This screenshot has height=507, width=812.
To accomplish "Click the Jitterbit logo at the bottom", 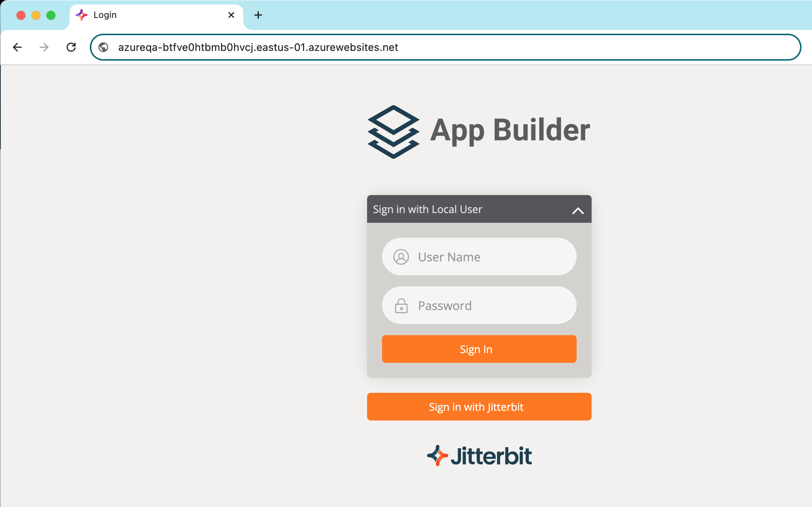I will click(479, 456).
